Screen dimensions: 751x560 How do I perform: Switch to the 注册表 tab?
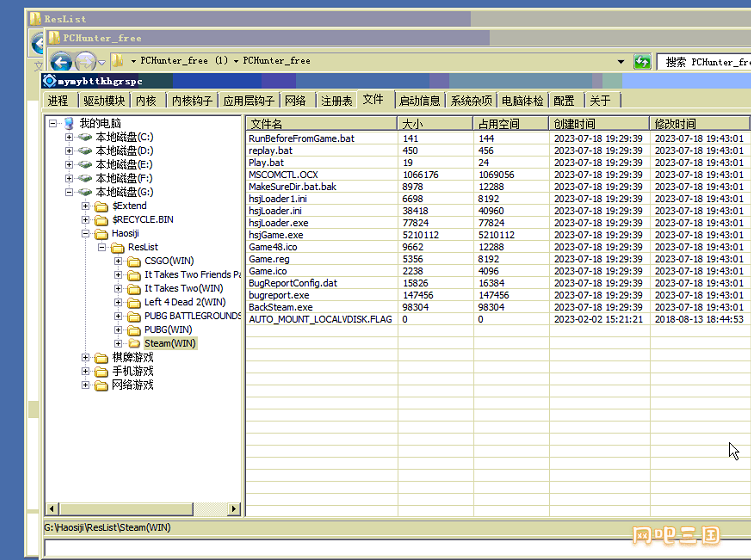[x=337, y=101]
